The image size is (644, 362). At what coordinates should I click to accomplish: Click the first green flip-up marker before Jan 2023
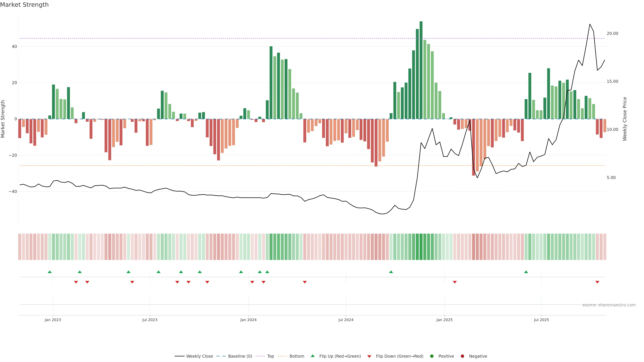[50, 272]
